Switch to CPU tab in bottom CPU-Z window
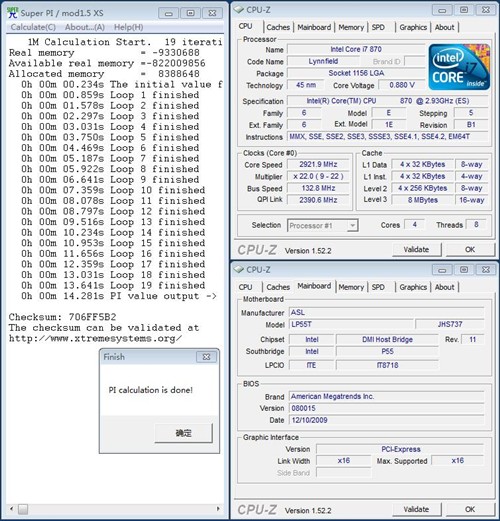Viewport: 500px width, 521px height. pyautogui.click(x=246, y=287)
